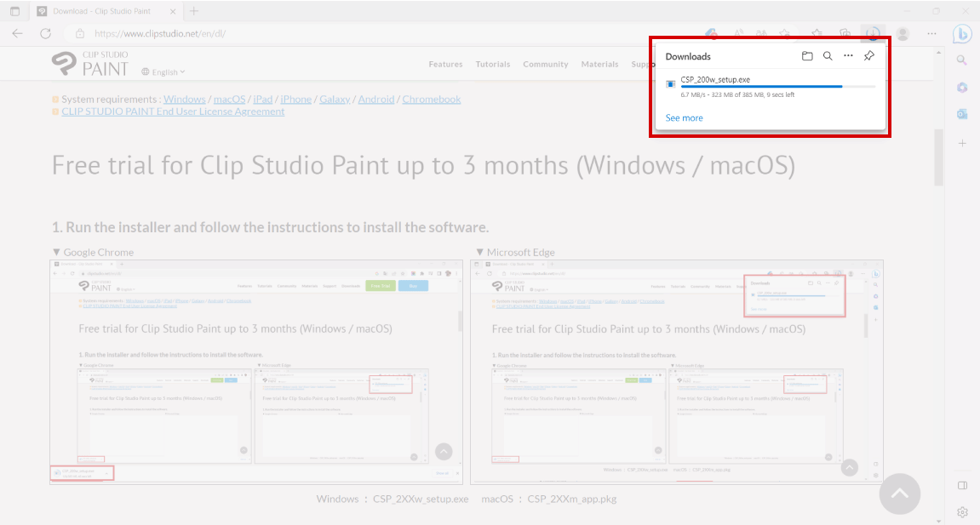This screenshot has width=980, height=525.
Task: Click the Bing chat sidebar icon
Action: (x=962, y=34)
